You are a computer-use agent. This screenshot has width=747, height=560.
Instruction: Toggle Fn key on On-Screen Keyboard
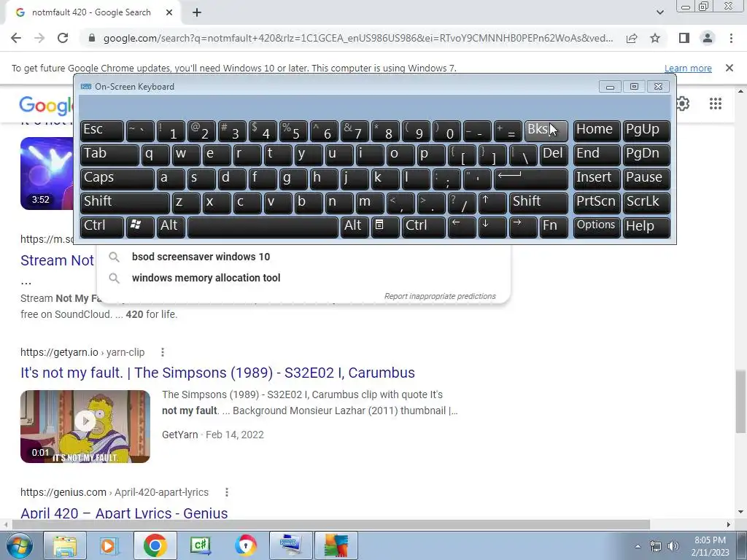554,226
